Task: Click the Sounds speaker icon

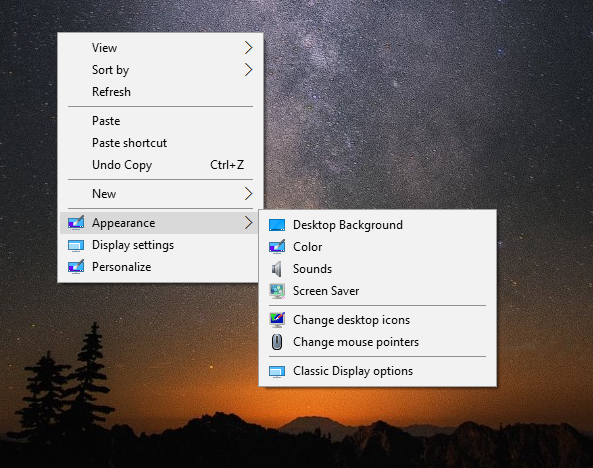Action: pos(277,269)
